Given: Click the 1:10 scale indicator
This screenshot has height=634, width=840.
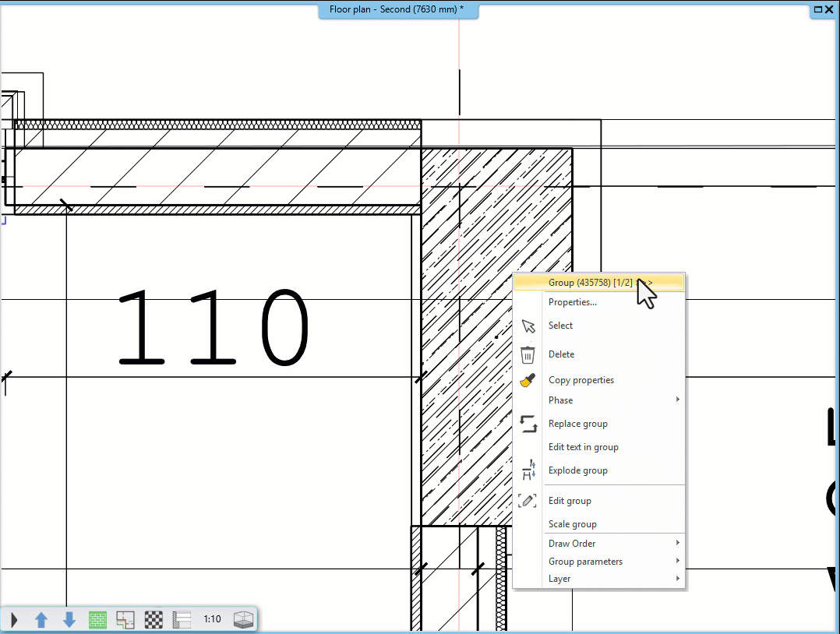Looking at the screenshot, I should 211,619.
